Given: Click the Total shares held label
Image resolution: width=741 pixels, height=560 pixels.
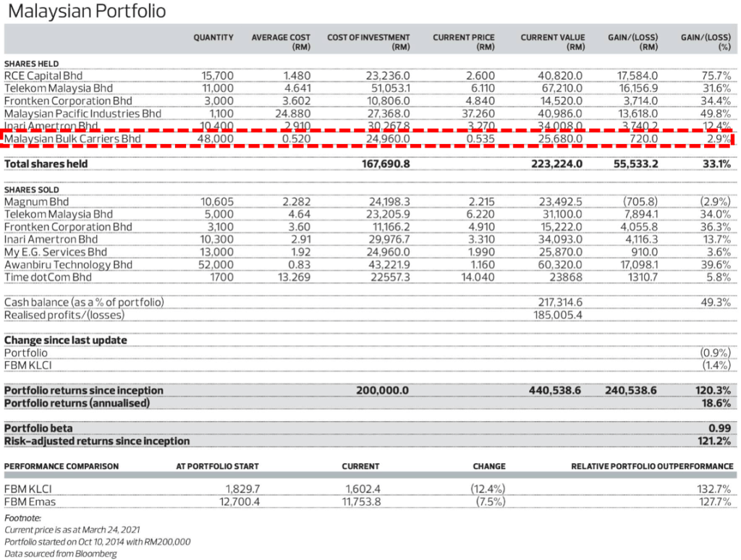Looking at the screenshot, I should (x=46, y=164).
